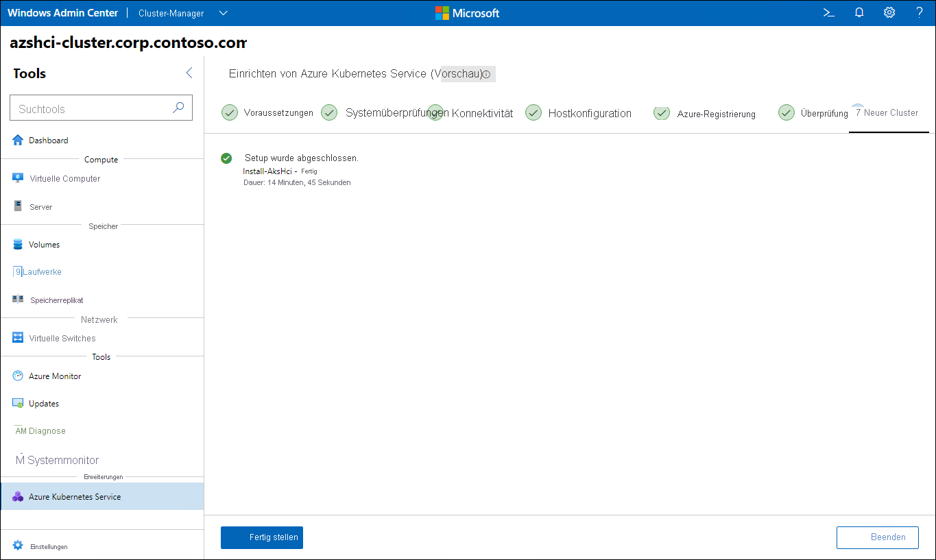Click the Dauer 14 Minuten text
The image size is (936, 560).
pos(297,182)
